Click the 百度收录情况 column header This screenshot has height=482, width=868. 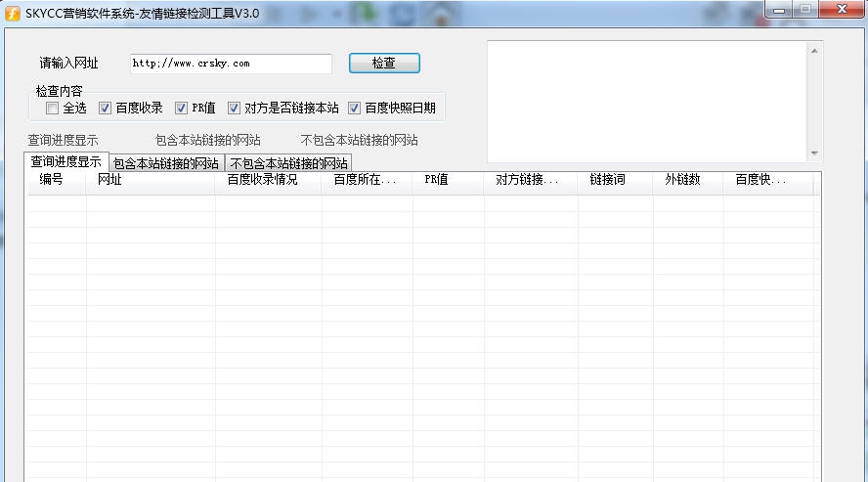pos(262,180)
